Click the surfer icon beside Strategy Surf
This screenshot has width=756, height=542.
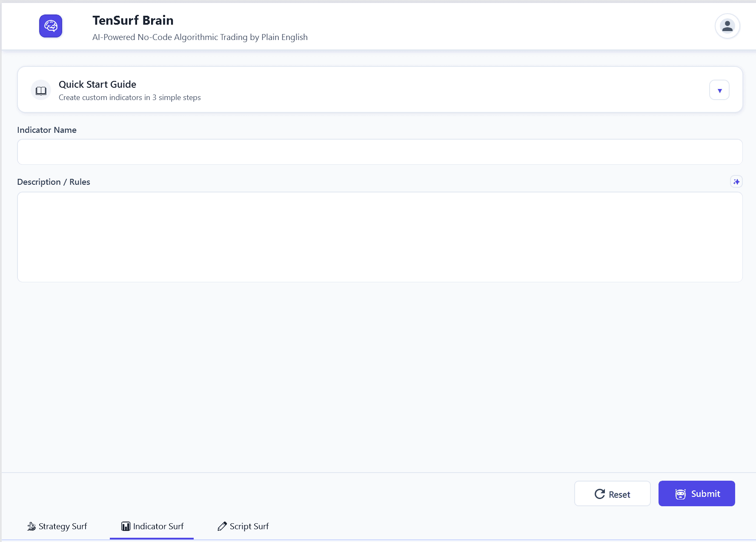tap(31, 526)
